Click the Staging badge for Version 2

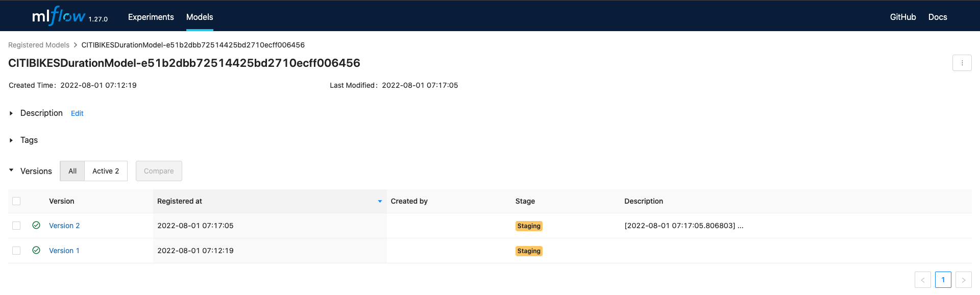(x=529, y=226)
